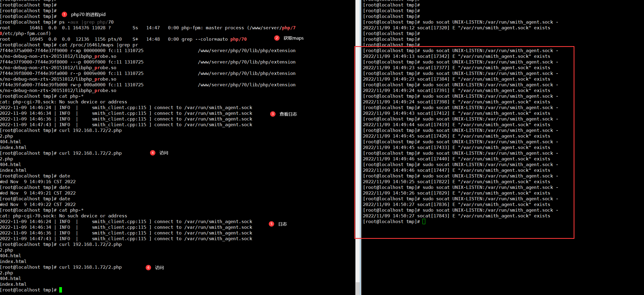Click the 查看日志 annotation text
The image size is (644, 295).
coord(288,114)
